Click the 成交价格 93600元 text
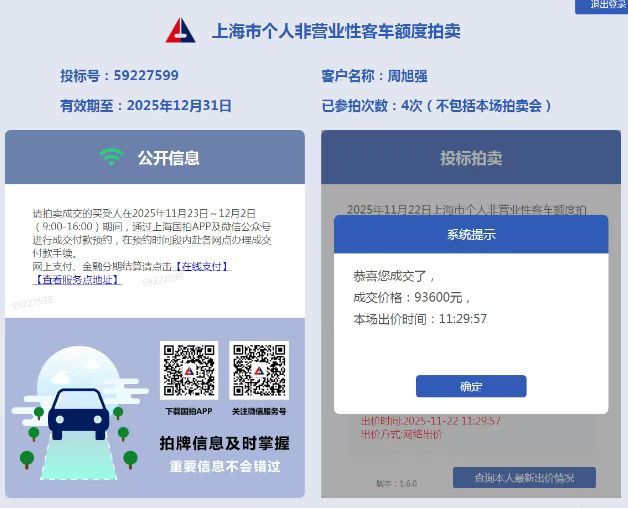Screen dimensions: 628x508 (x=412, y=297)
